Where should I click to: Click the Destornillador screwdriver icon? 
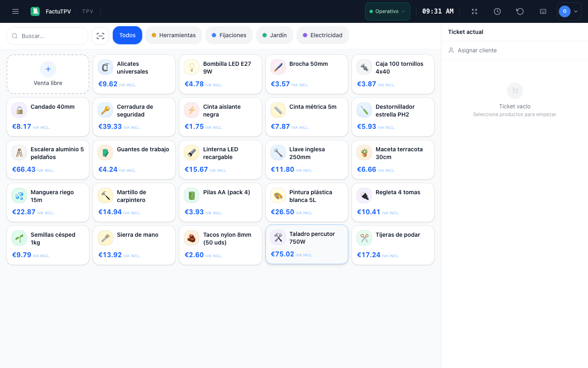coord(364,110)
